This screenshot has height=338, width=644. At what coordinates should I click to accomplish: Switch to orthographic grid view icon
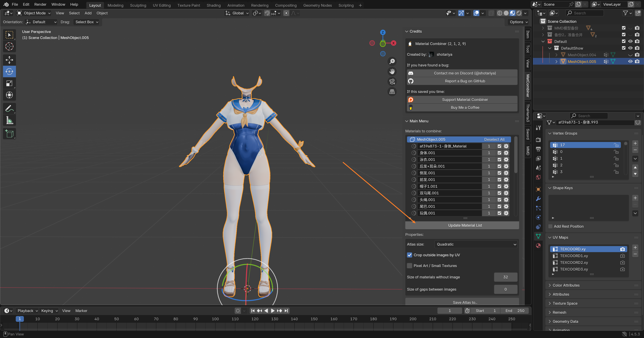[392, 92]
